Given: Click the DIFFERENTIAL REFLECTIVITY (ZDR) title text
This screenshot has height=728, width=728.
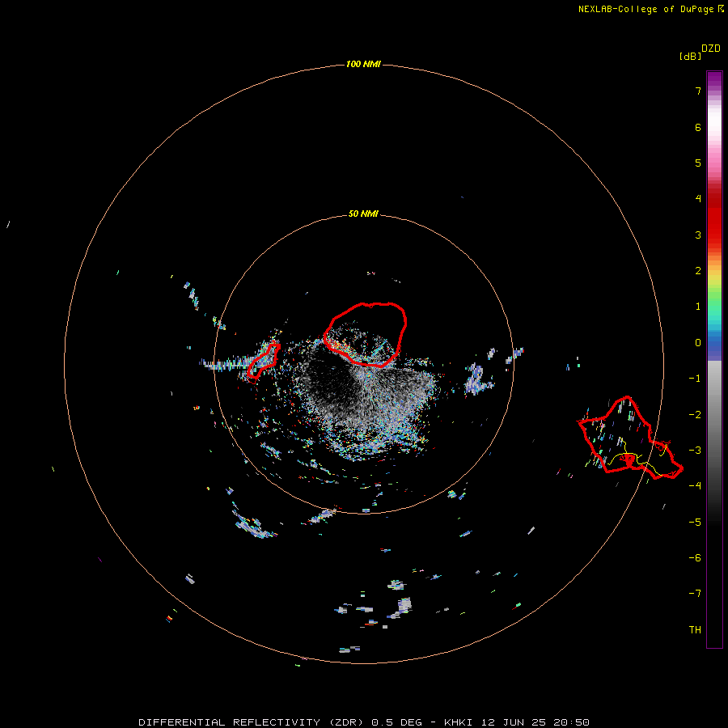Looking at the screenshot, I should pyautogui.click(x=251, y=722).
